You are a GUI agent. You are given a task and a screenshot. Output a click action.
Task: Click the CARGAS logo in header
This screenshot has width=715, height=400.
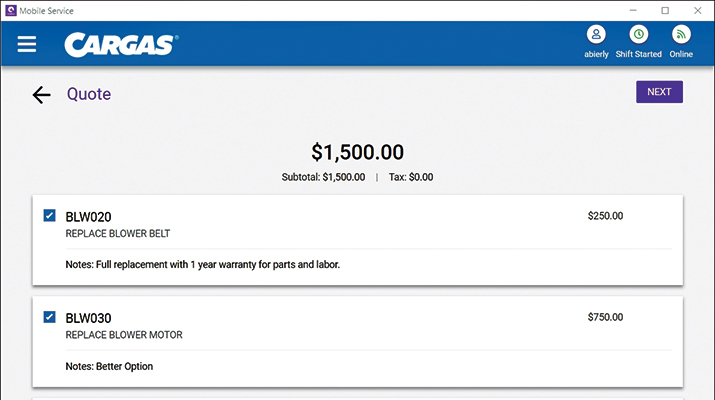click(x=121, y=45)
